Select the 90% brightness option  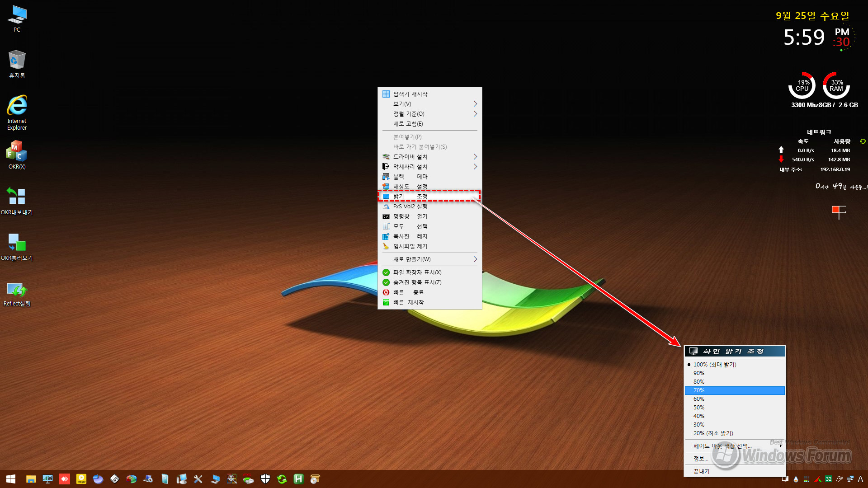(735, 373)
